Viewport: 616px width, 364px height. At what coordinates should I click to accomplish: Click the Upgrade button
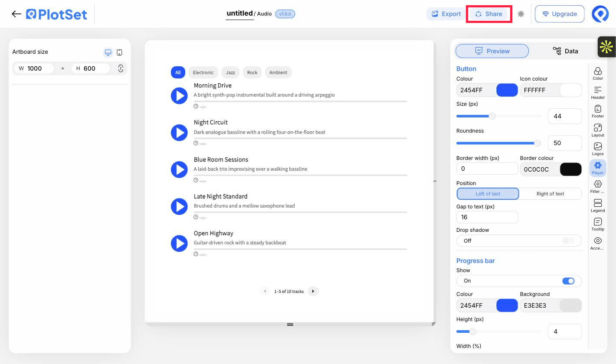tap(560, 14)
